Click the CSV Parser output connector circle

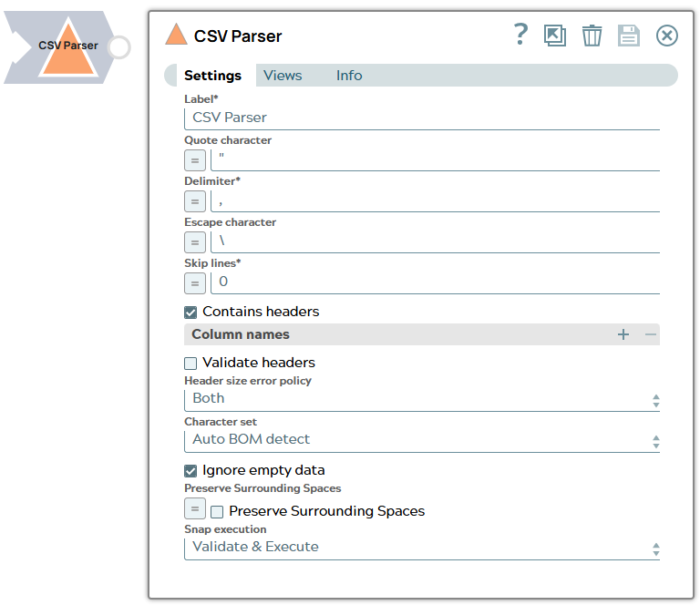point(119,47)
